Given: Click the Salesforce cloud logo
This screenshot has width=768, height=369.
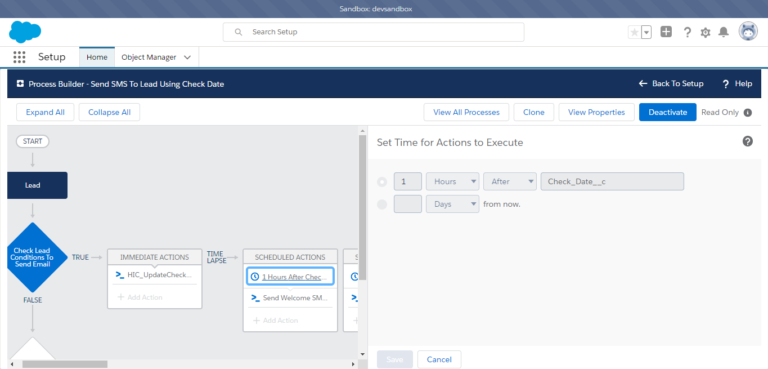Looking at the screenshot, I should coord(25,32).
